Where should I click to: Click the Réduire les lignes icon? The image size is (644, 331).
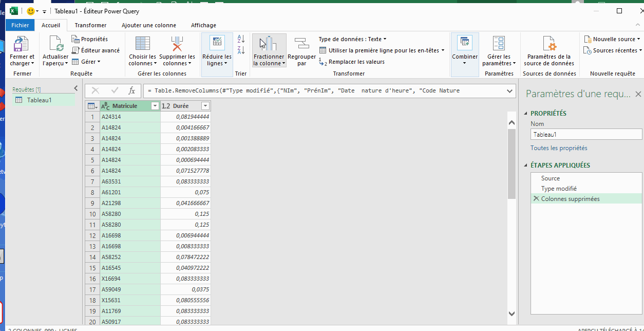pos(217,43)
